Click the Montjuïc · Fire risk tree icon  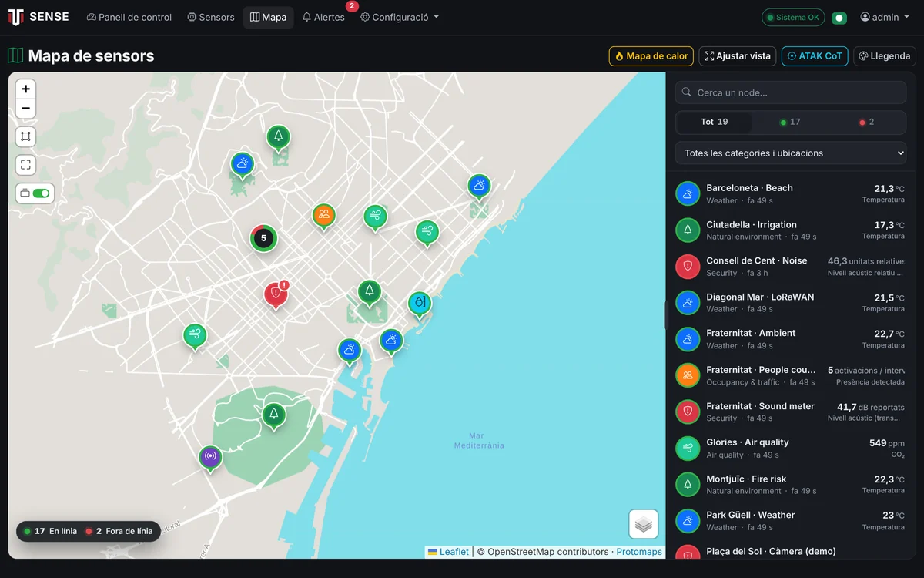click(688, 485)
